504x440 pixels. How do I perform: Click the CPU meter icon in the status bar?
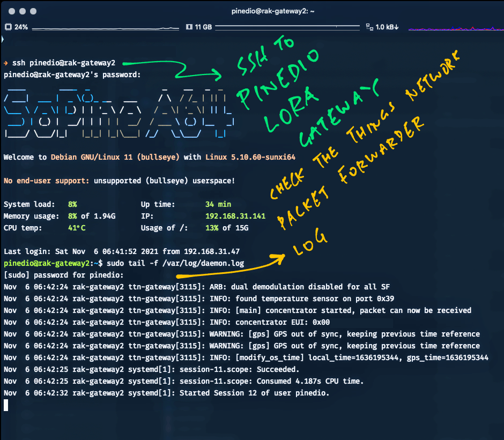click(x=8, y=27)
